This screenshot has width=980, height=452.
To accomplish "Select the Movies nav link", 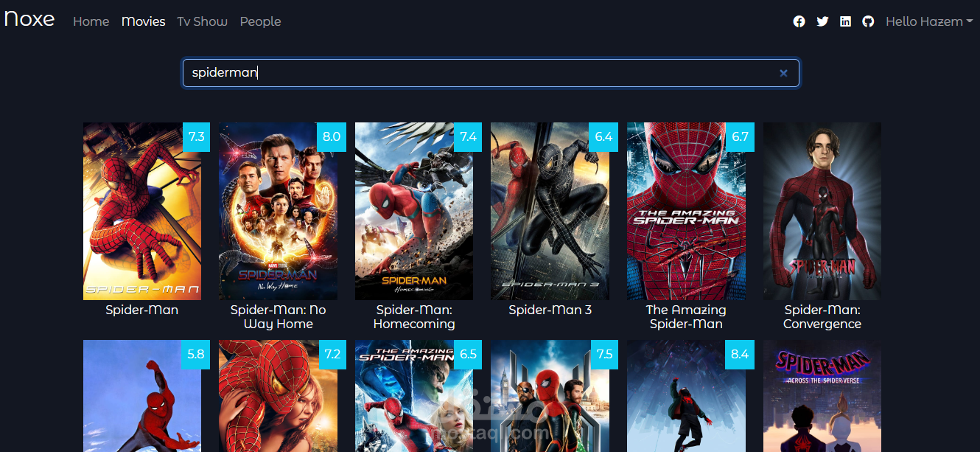I will [144, 21].
